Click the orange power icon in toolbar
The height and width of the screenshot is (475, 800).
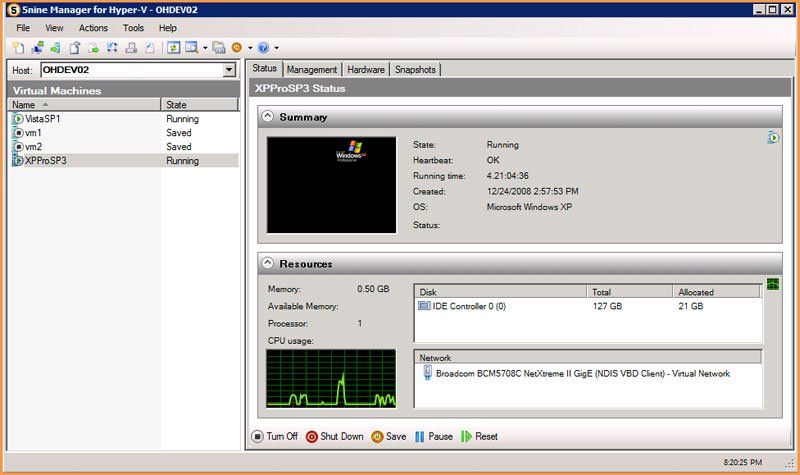pyautogui.click(x=237, y=47)
